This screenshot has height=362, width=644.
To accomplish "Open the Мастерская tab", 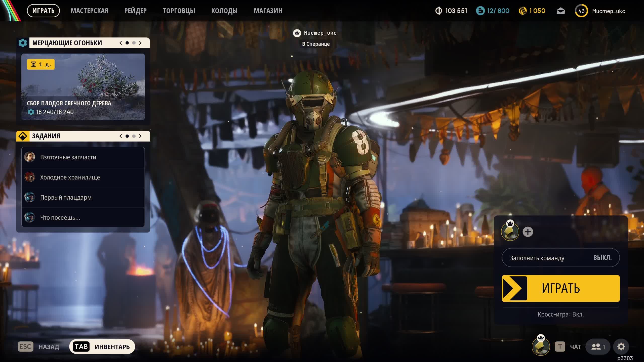I will [89, 11].
